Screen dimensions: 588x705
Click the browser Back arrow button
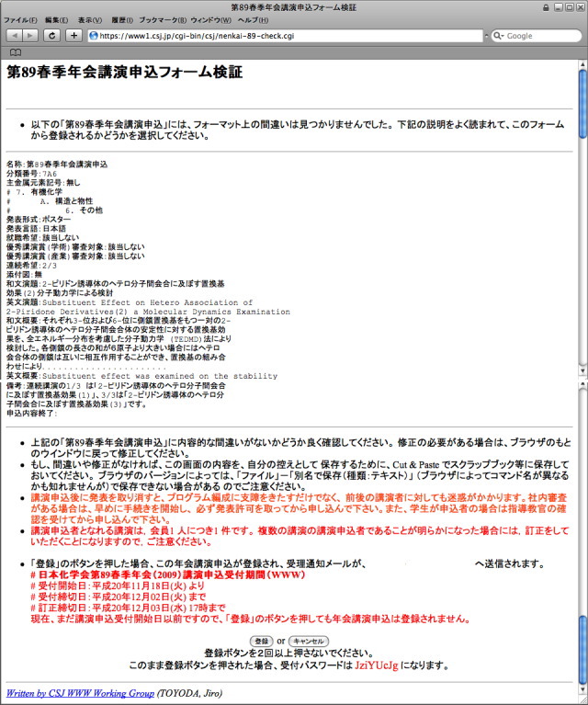pyautogui.click(x=13, y=35)
